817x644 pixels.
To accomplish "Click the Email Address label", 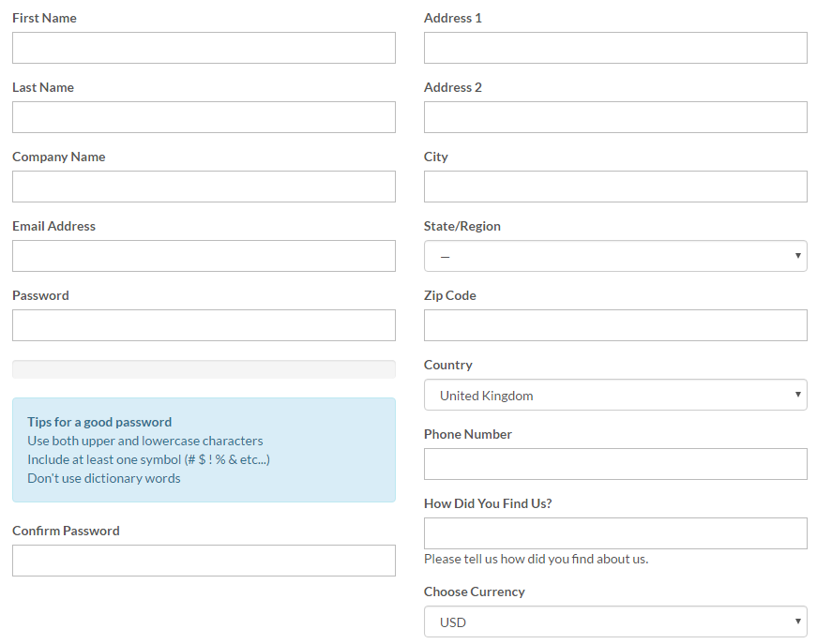I will click(53, 226).
